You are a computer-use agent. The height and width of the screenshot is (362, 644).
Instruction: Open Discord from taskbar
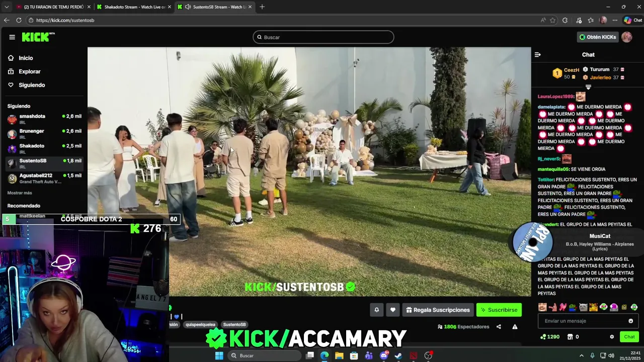coord(384,355)
